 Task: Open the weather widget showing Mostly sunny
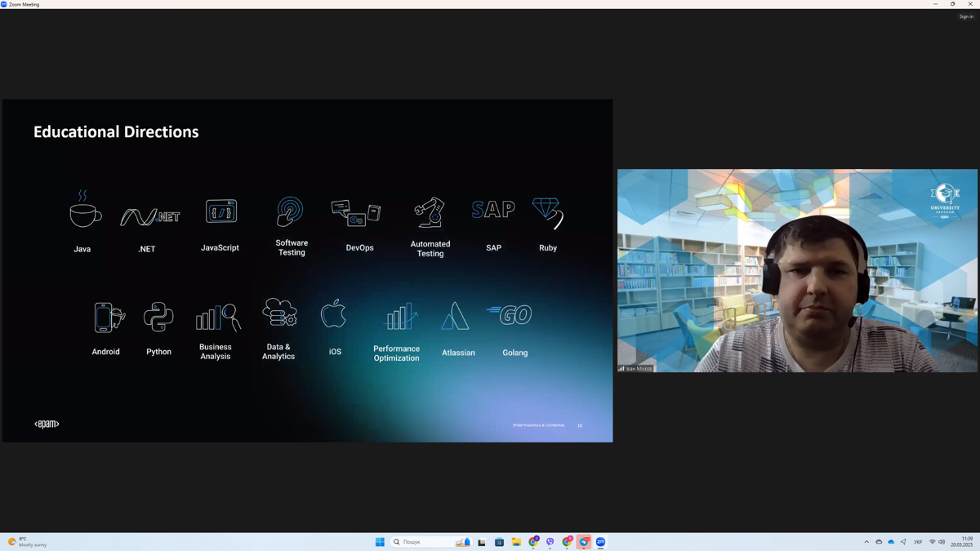(x=27, y=542)
